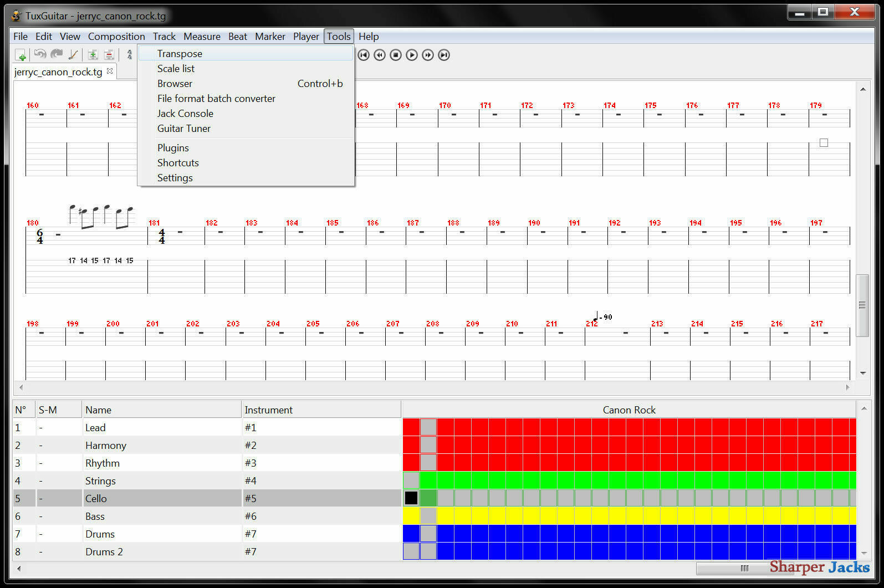884x588 pixels.
Task: Click the Redo toolbar icon
Action: [x=57, y=54]
